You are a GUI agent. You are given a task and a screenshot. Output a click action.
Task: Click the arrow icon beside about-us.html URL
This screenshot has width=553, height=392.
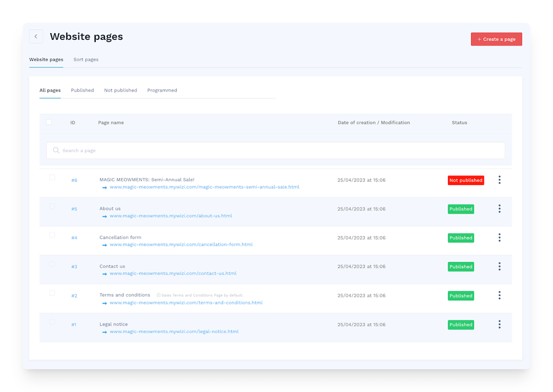point(105,216)
